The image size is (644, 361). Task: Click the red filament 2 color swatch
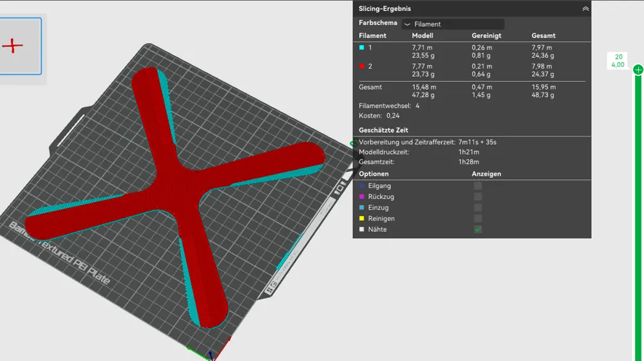(362, 66)
